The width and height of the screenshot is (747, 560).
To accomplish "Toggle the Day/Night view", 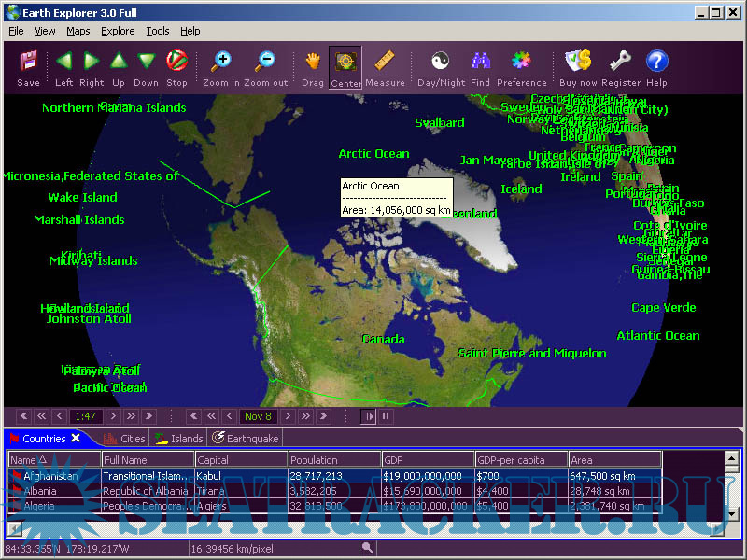I will pyautogui.click(x=441, y=63).
